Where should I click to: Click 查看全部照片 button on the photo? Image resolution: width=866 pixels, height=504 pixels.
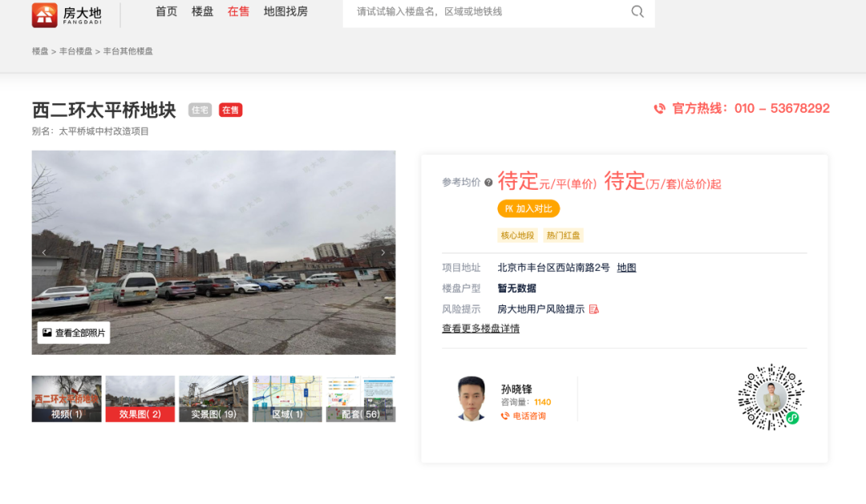tap(74, 333)
